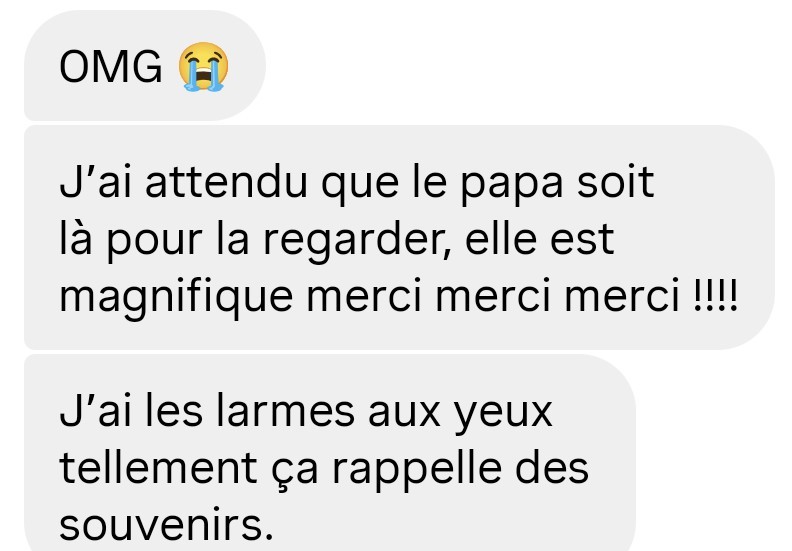
Task: Click the word "rappelle"
Action: tap(416, 471)
